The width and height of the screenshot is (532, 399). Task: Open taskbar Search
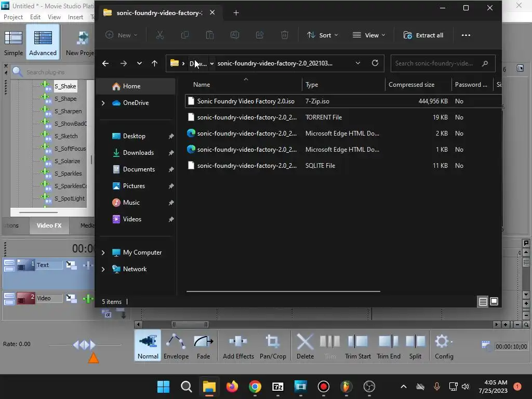click(187, 387)
